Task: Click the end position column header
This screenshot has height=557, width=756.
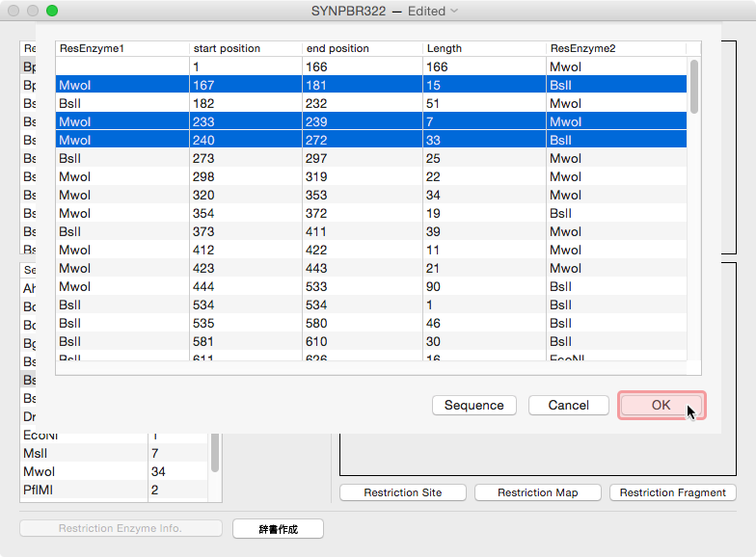Action: pos(362,48)
